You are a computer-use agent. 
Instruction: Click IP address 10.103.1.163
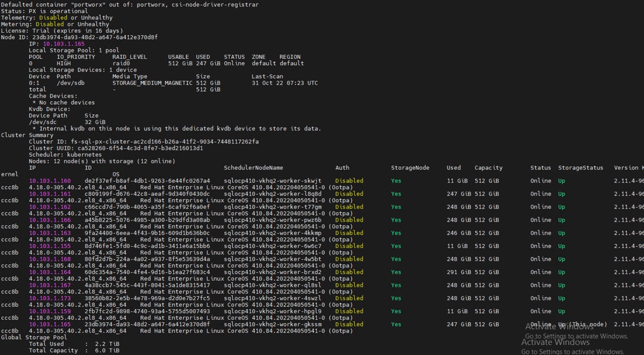click(49, 233)
